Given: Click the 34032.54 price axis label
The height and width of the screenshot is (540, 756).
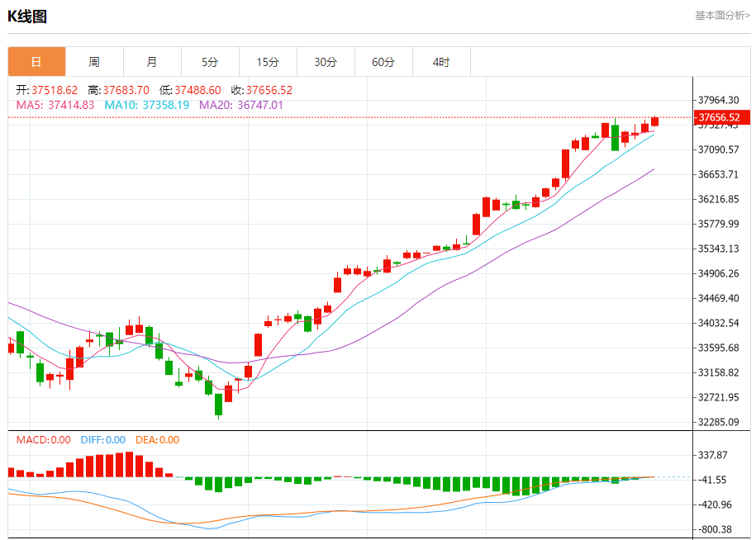Looking at the screenshot, I should 718,323.
